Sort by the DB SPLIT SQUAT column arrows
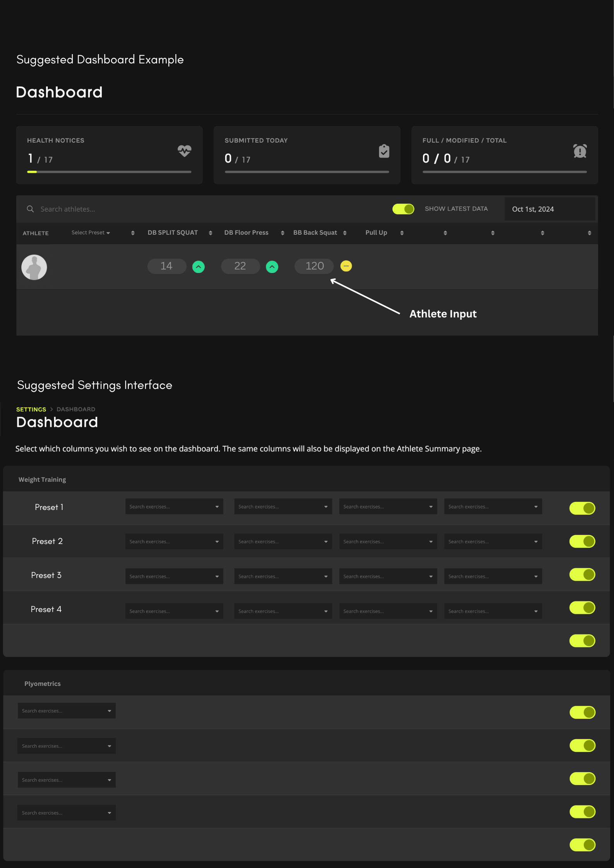The width and height of the screenshot is (614, 868). [x=210, y=233]
